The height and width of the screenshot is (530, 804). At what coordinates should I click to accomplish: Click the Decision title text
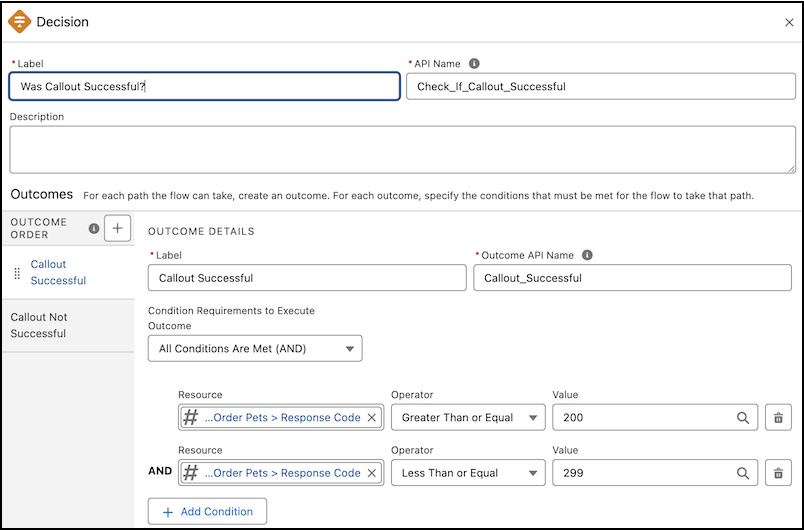[x=63, y=22]
